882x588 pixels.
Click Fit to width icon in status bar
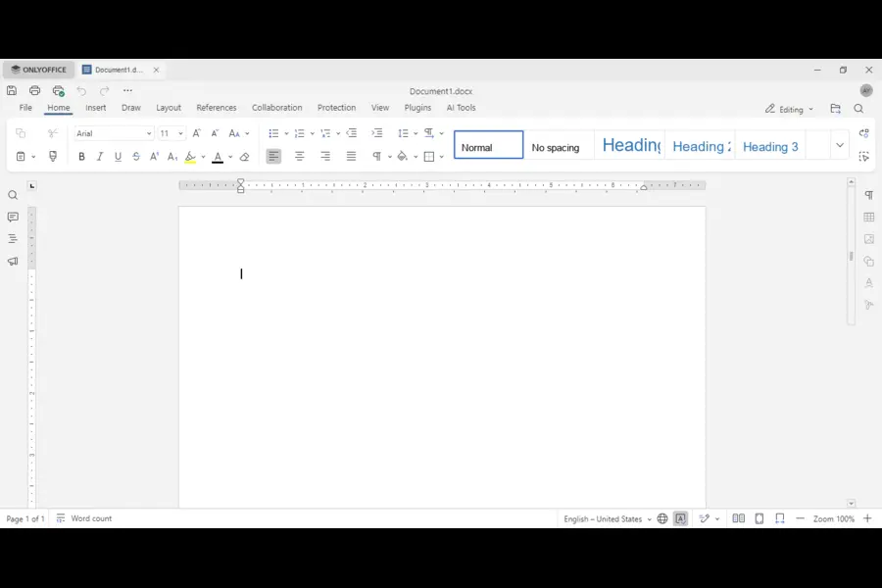780,518
